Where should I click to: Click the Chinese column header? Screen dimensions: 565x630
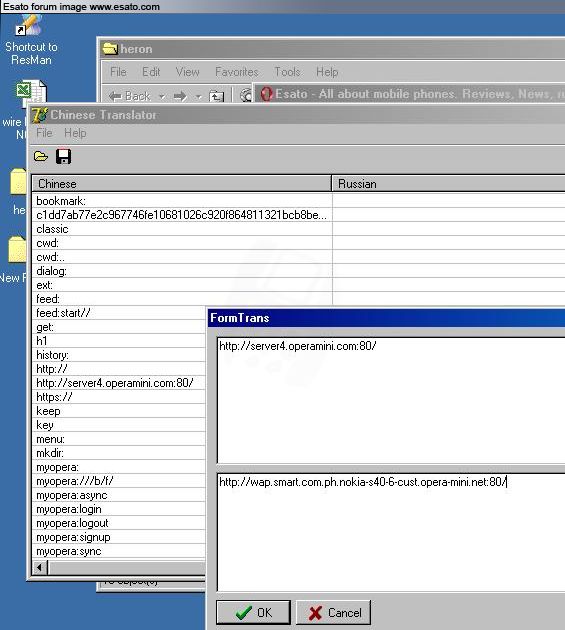pyautogui.click(x=182, y=184)
